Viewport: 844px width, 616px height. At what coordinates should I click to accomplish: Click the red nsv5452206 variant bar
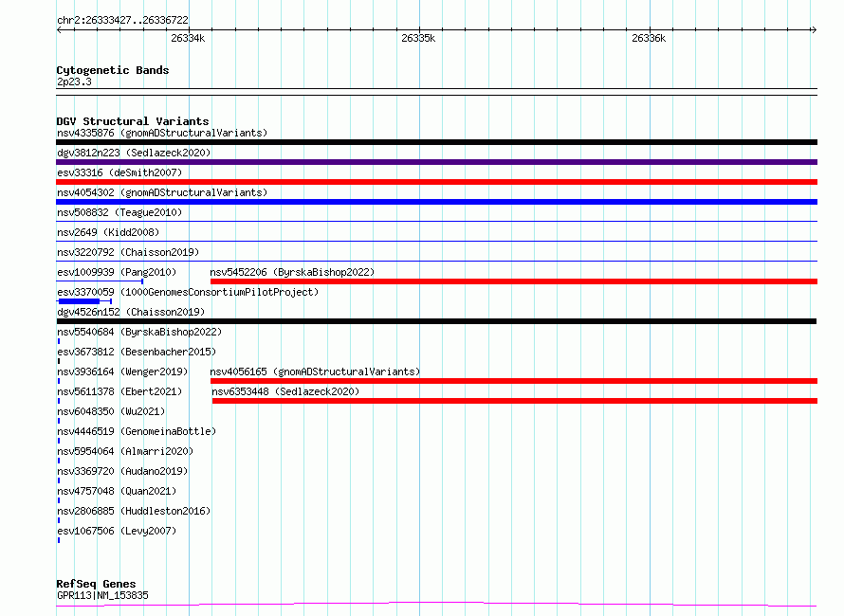514,281
